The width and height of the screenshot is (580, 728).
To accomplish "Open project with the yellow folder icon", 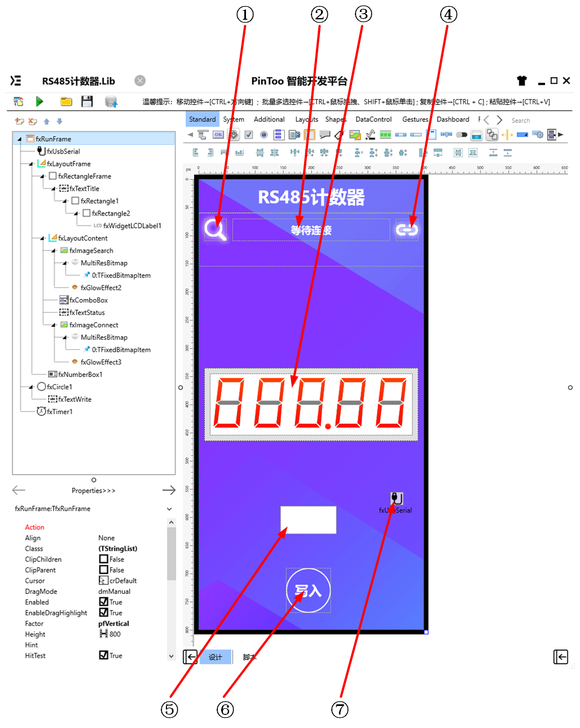I will (67, 102).
